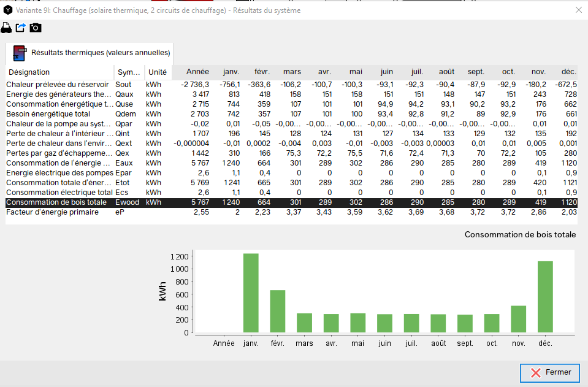Click the kWh axis label of chart
588x387 pixels.
[162, 291]
